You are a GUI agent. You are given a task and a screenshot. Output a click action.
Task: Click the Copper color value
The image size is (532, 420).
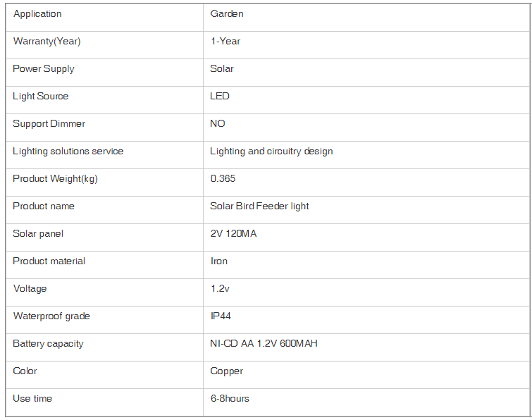tap(227, 371)
